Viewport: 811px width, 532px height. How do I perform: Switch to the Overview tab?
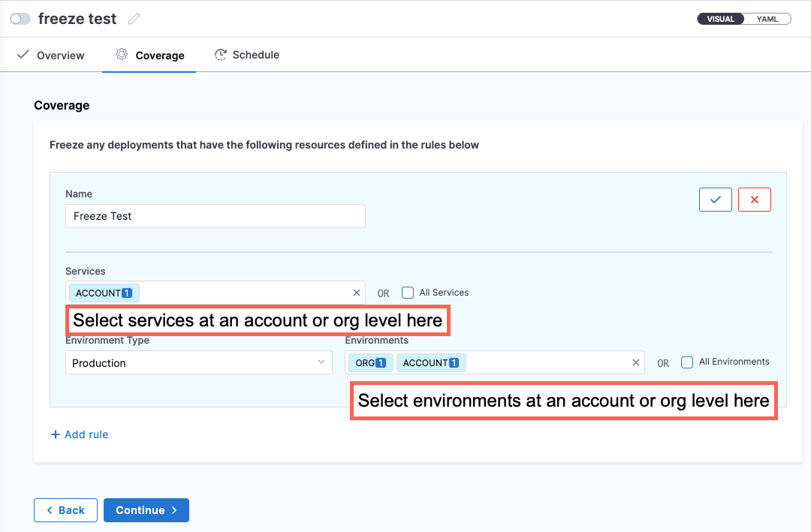coord(51,56)
